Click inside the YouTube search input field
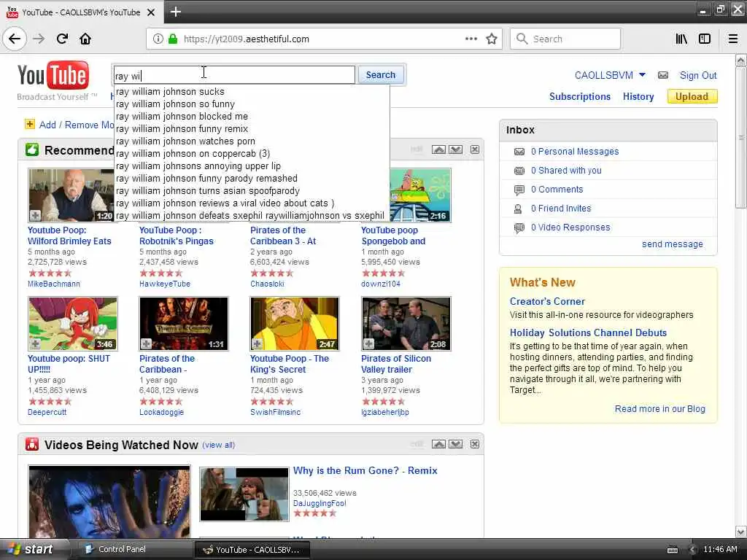This screenshot has width=747, height=560. [234, 75]
